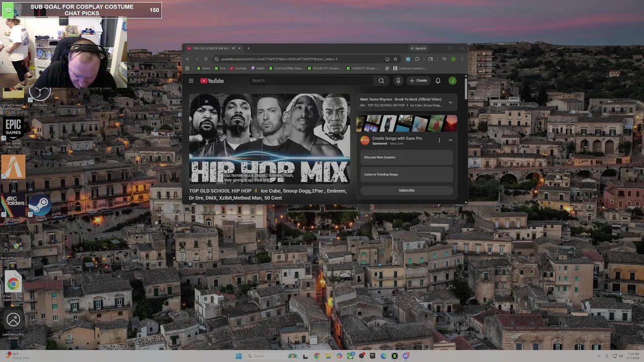Viewport: 644px width, 362px height.
Task: Open Gemini button in Chrome title bar
Action: (x=418, y=48)
